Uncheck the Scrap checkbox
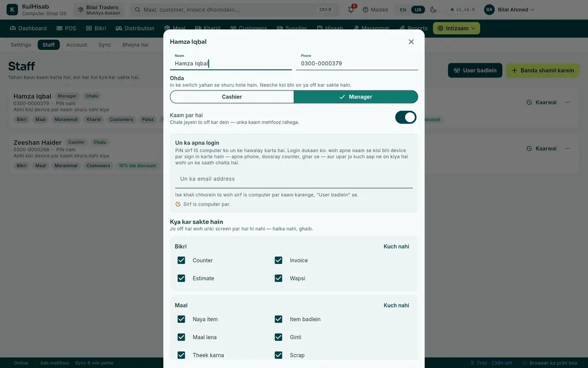This screenshot has height=368, width=588. click(x=278, y=355)
